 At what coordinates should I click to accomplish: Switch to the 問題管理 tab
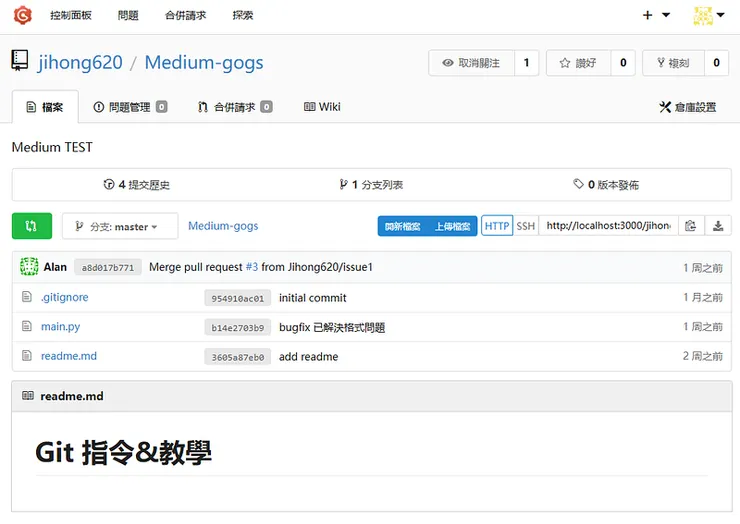130,107
